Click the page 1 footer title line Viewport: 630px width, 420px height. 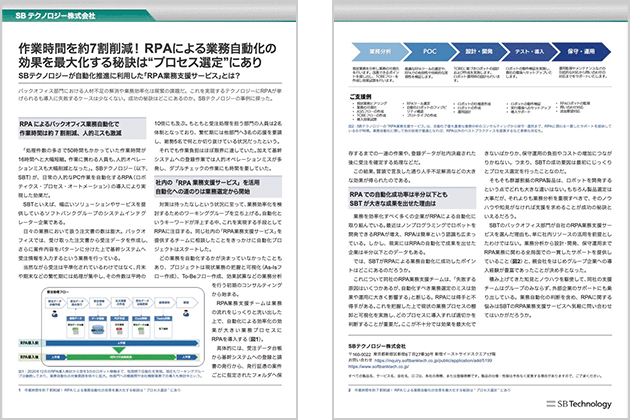(x=102, y=390)
